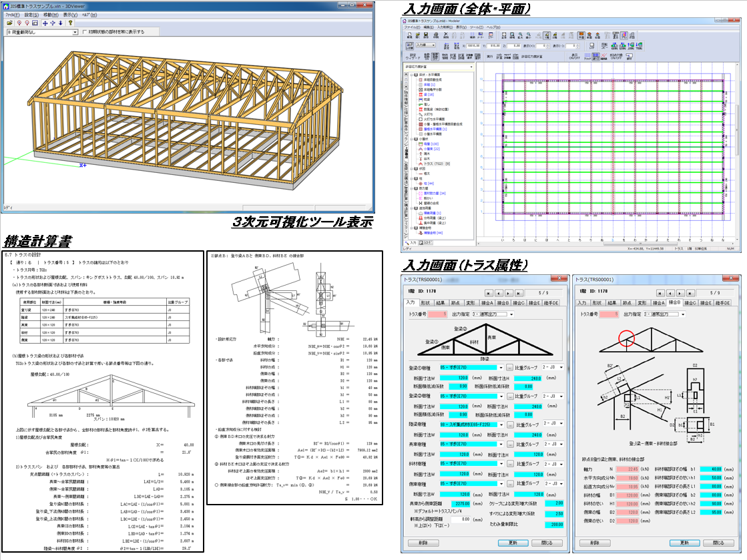The width and height of the screenshot is (747, 560).
Task: Click the 評価 icon in Modeler toolbar
Action: (632, 36)
